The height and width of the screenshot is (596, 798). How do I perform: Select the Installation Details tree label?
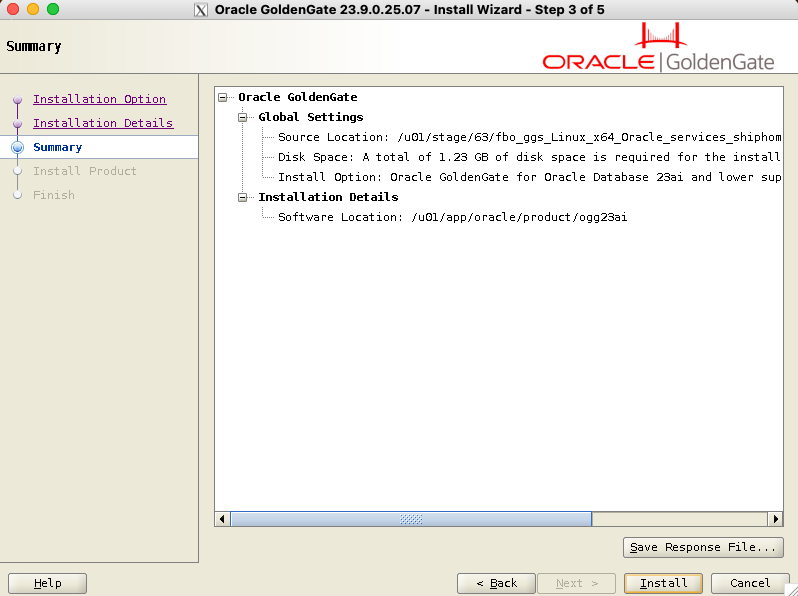328,197
